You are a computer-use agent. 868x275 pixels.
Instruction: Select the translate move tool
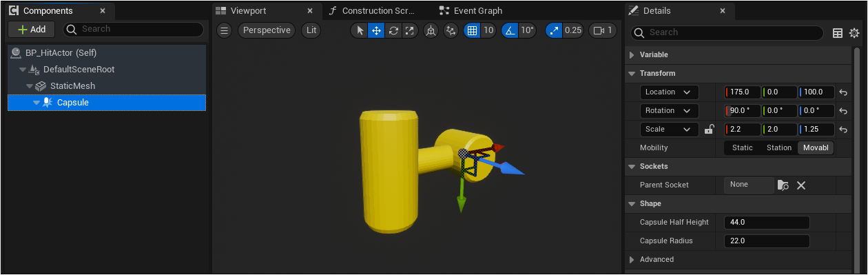[x=376, y=30]
